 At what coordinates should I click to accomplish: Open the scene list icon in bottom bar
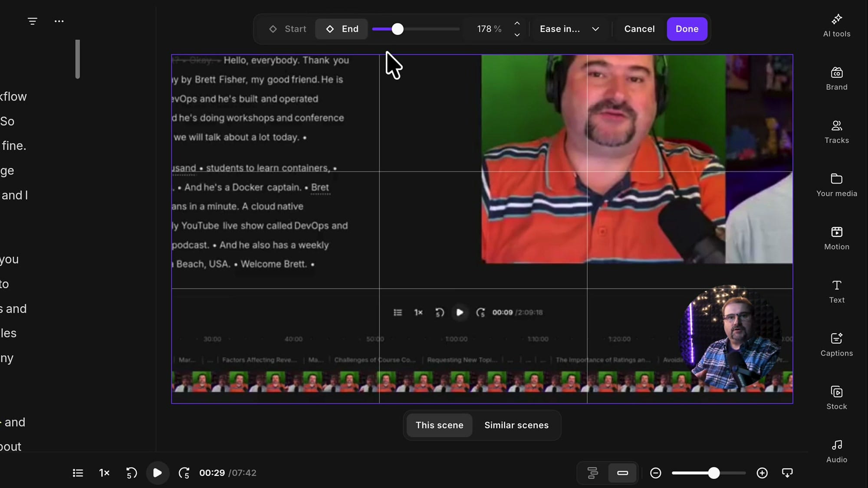(x=78, y=473)
